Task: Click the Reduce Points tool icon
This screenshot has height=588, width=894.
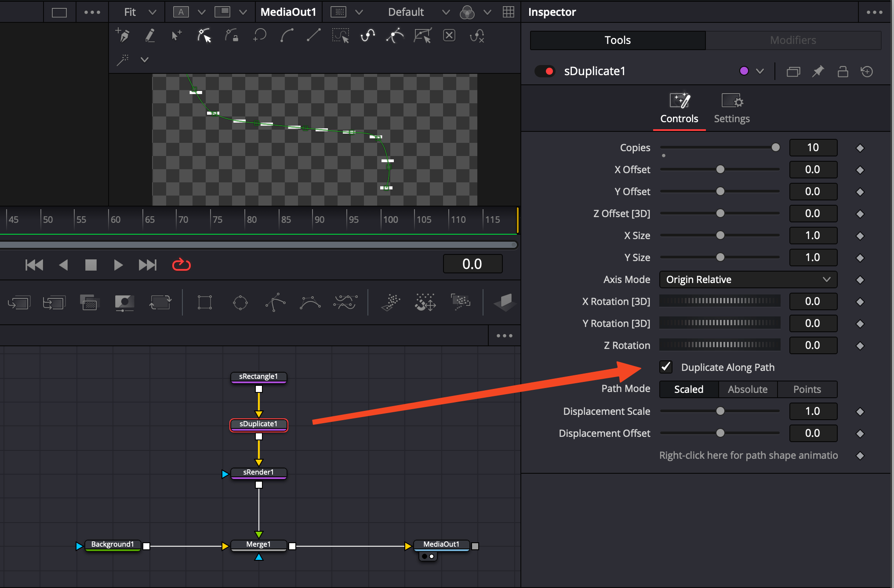Action: pos(422,35)
